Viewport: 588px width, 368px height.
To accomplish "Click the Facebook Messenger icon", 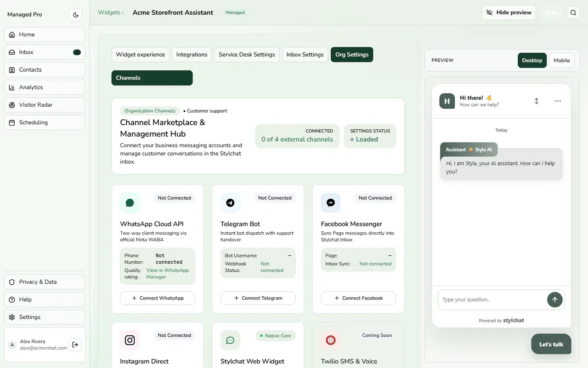I will [x=331, y=203].
